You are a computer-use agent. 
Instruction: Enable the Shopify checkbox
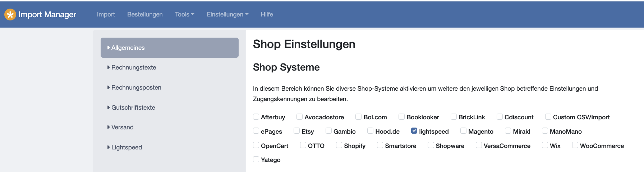339,145
